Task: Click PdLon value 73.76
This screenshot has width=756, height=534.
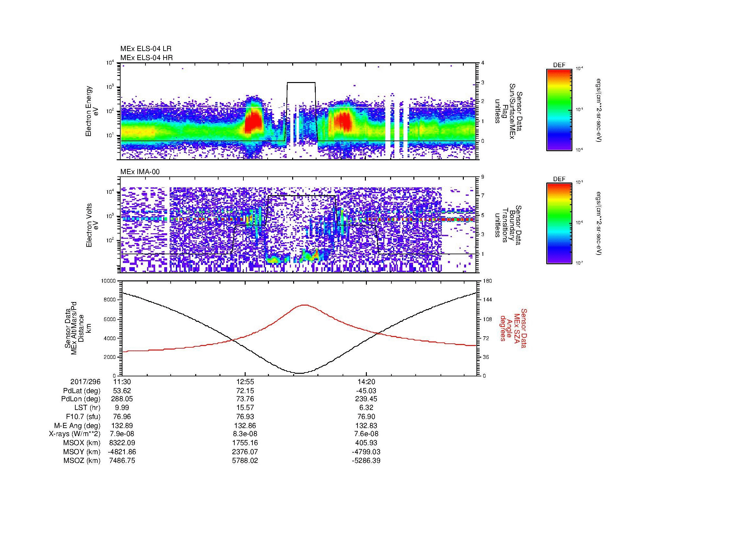Action: pos(245,399)
